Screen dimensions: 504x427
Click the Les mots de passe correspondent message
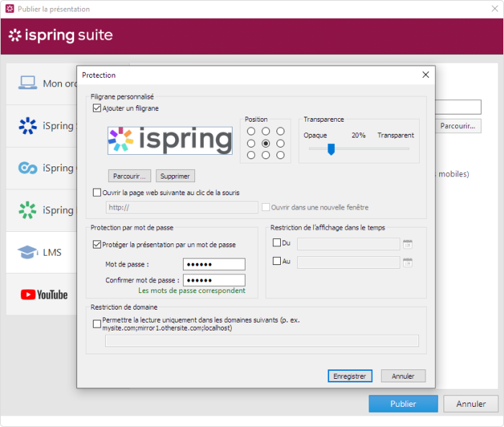pos(192,291)
